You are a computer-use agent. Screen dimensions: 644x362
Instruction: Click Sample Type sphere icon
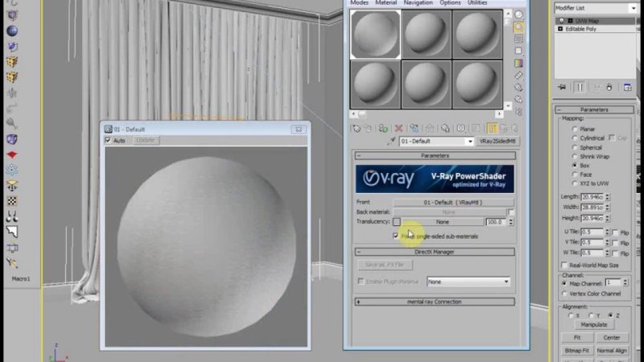(518, 14)
